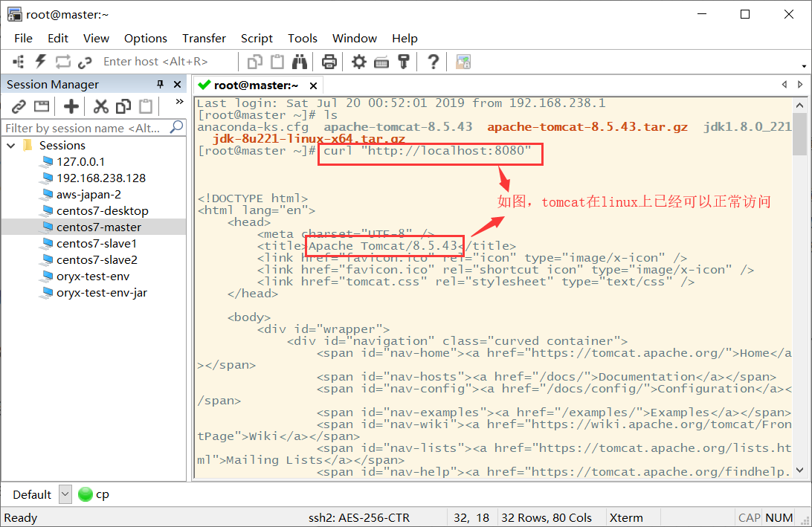
Task: Click the Print icon
Action: pyautogui.click(x=329, y=62)
